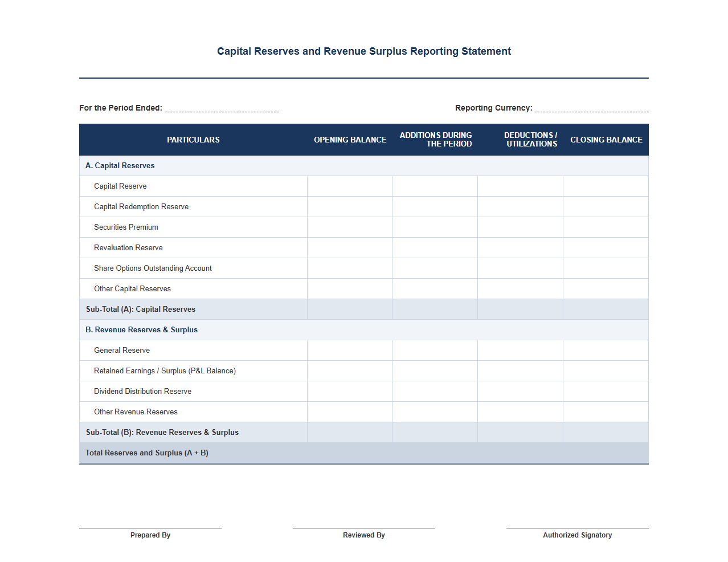Click the 'Reviewed By' caption

click(x=364, y=535)
